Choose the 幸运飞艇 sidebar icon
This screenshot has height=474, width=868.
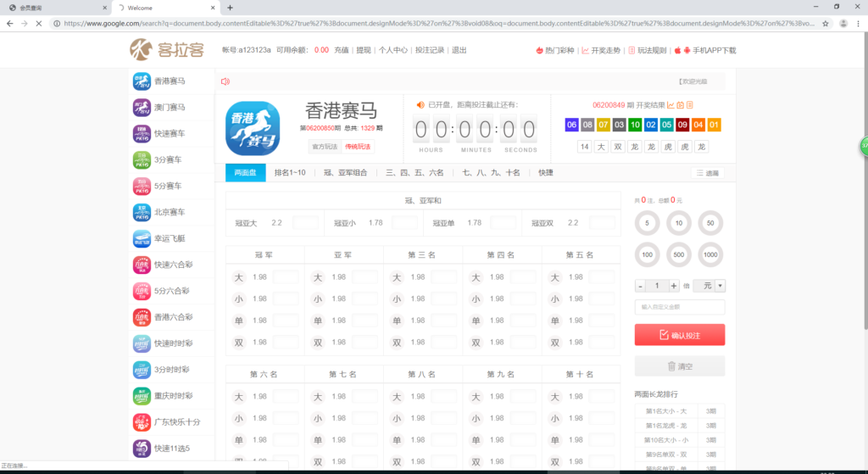142,238
